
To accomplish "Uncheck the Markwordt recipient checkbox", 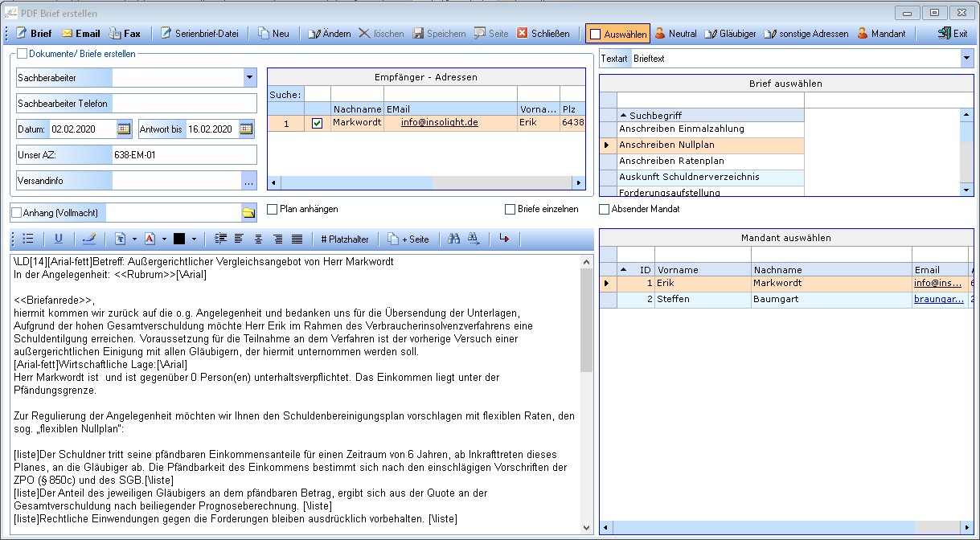I will (x=317, y=123).
